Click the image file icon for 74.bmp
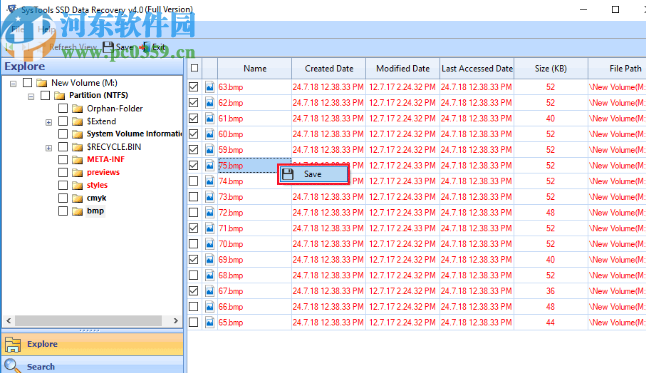This screenshot has width=646, height=373. 210,181
